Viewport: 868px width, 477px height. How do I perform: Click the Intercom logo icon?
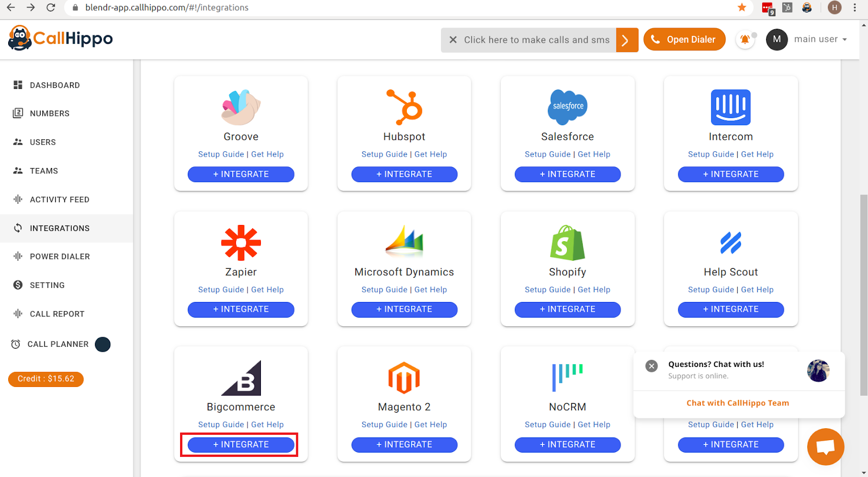(x=731, y=107)
